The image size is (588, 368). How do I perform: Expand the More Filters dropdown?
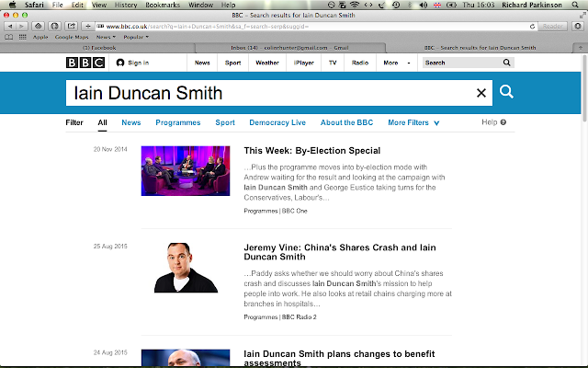tap(413, 122)
